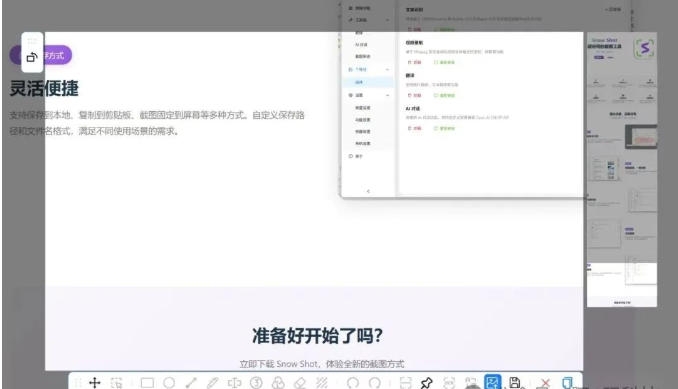Select the Arrow line tool

(x=191, y=383)
